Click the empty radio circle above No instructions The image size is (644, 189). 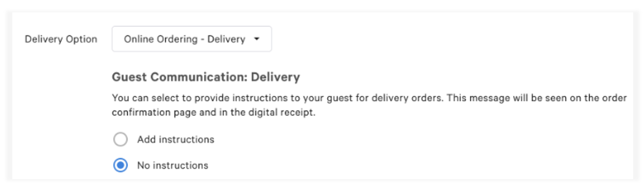click(120, 139)
